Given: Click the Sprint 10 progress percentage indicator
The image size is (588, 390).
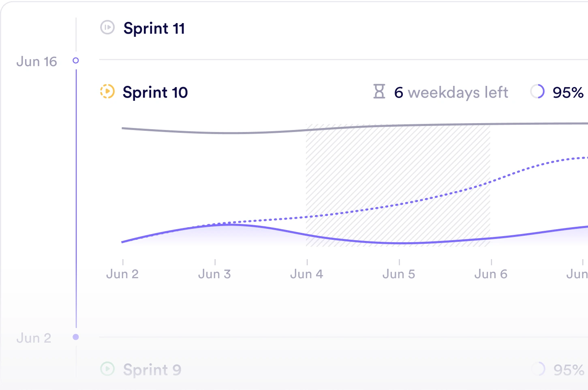Looking at the screenshot, I should coord(567,92).
